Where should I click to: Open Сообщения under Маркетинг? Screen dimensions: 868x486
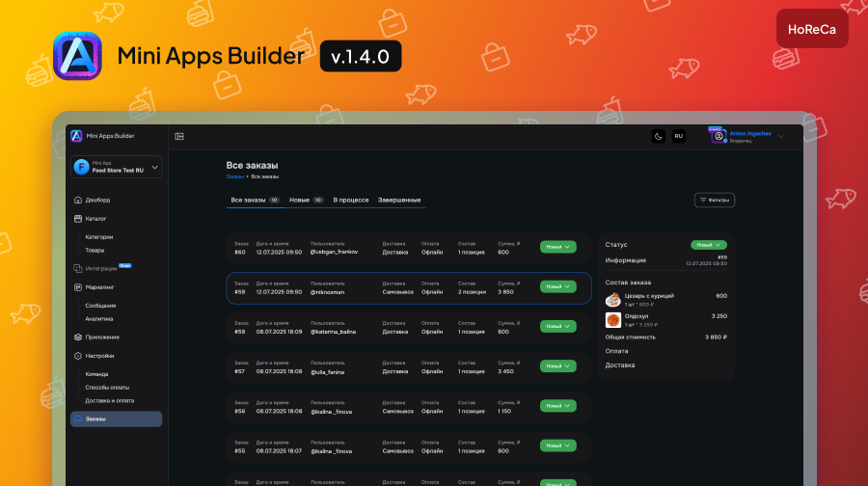click(x=100, y=306)
